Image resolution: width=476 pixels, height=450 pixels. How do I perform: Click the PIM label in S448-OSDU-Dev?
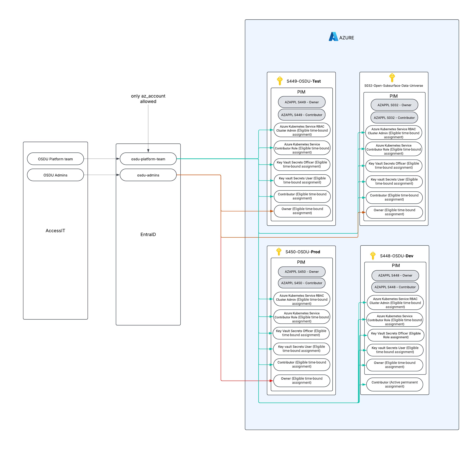pyautogui.click(x=396, y=265)
